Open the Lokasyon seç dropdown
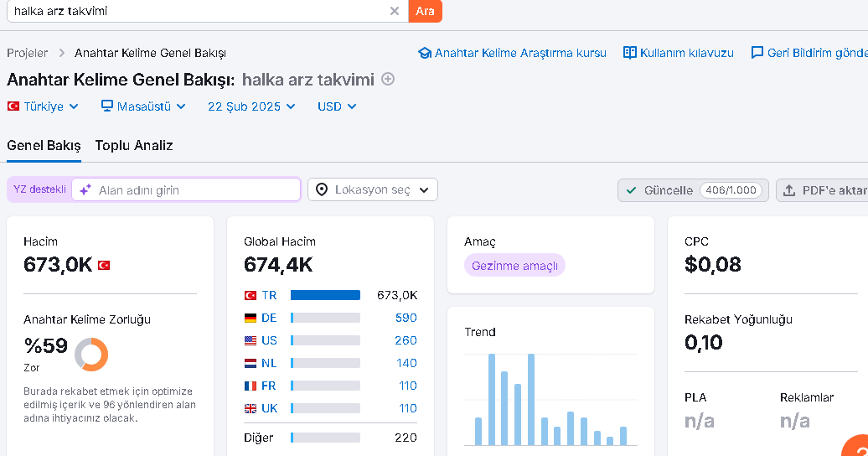Image resolution: width=868 pixels, height=456 pixels. (373, 190)
